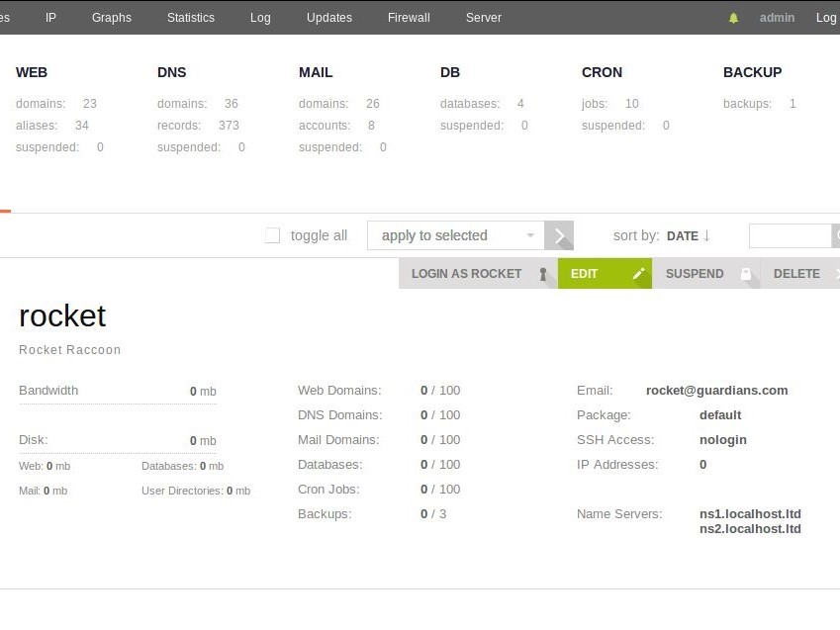840x630 pixels.
Task: Click the Rocket Raccoon full name
Action: point(69,350)
